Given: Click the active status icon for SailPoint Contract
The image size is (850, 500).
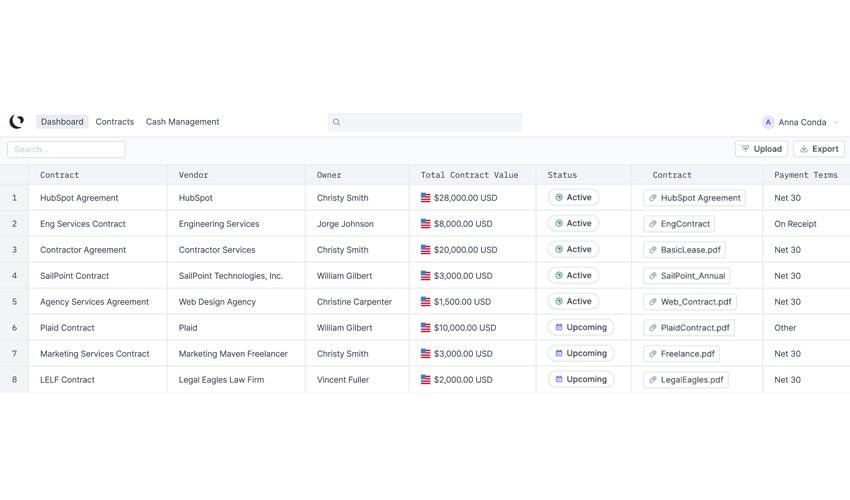Looking at the screenshot, I should 559,275.
